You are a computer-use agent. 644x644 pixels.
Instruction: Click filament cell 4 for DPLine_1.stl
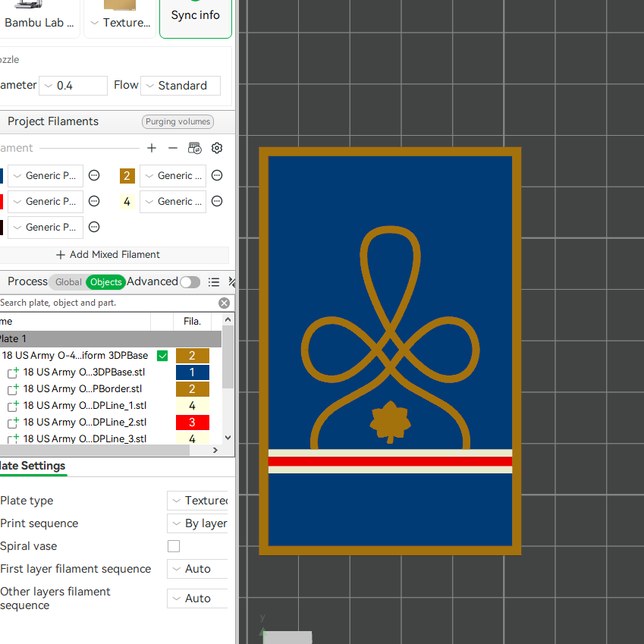[x=193, y=406]
